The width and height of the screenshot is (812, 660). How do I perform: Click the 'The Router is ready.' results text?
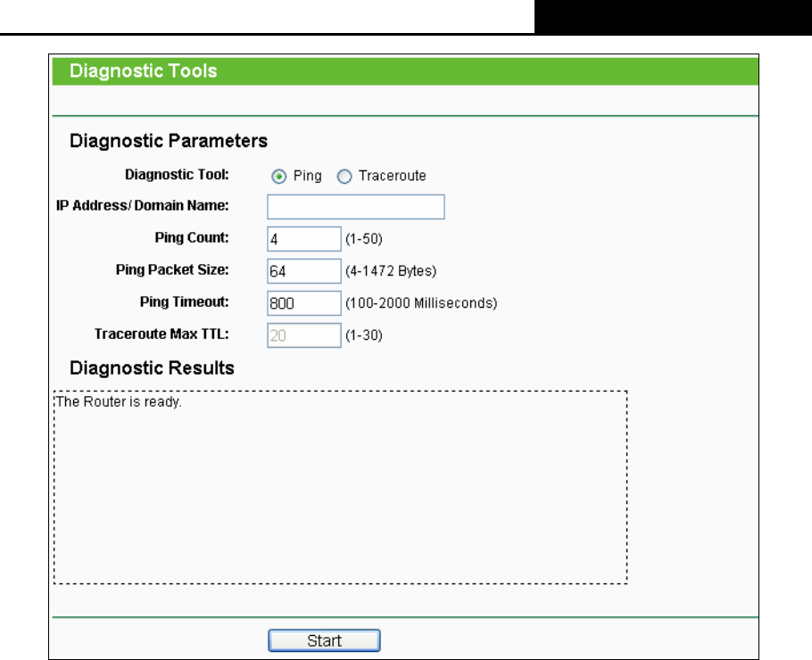[x=119, y=401]
